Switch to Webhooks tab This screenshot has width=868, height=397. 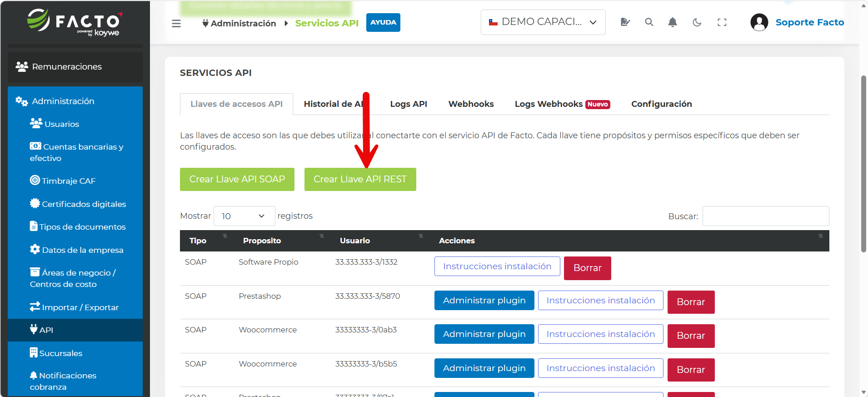tap(471, 104)
